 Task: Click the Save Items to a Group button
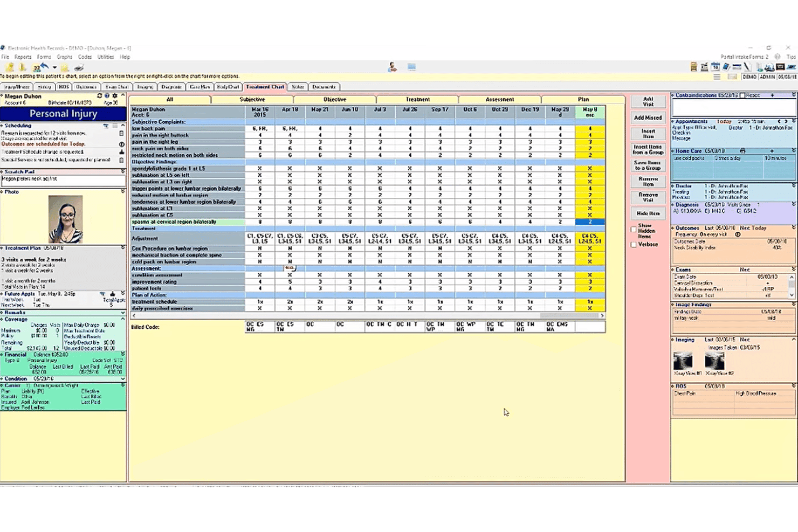[648, 165]
